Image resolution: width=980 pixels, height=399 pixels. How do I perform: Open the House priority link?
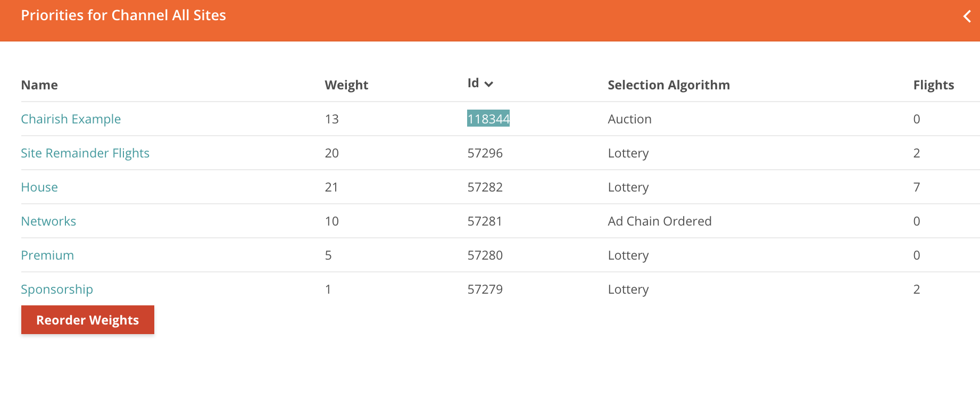(x=39, y=187)
